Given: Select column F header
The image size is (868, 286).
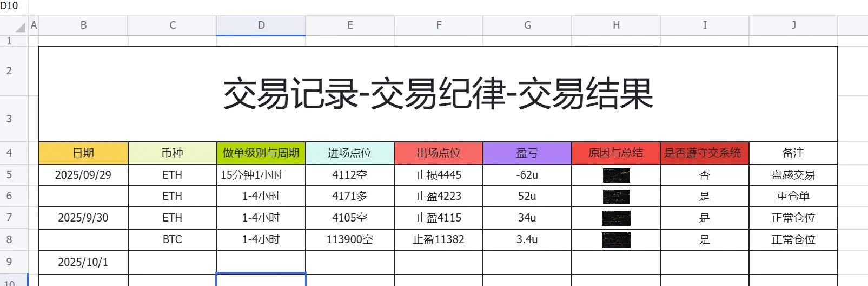Looking at the screenshot, I should 439,25.
